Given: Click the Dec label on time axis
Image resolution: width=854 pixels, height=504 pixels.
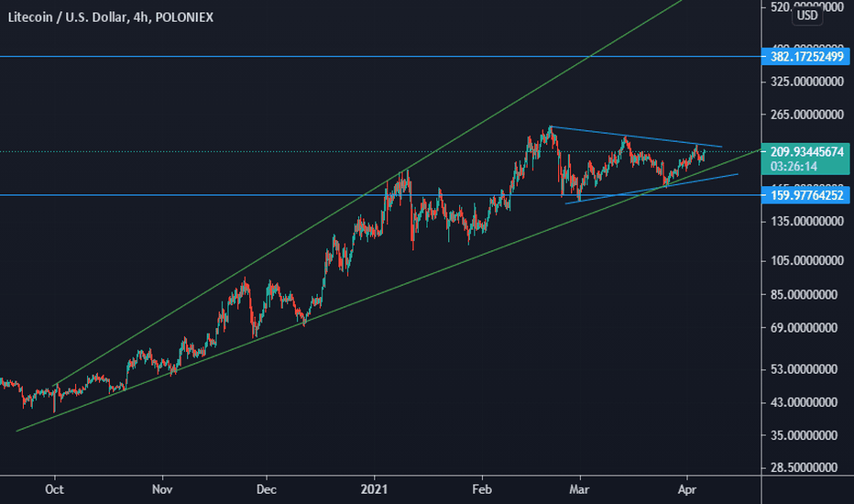Looking at the screenshot, I should (267, 489).
